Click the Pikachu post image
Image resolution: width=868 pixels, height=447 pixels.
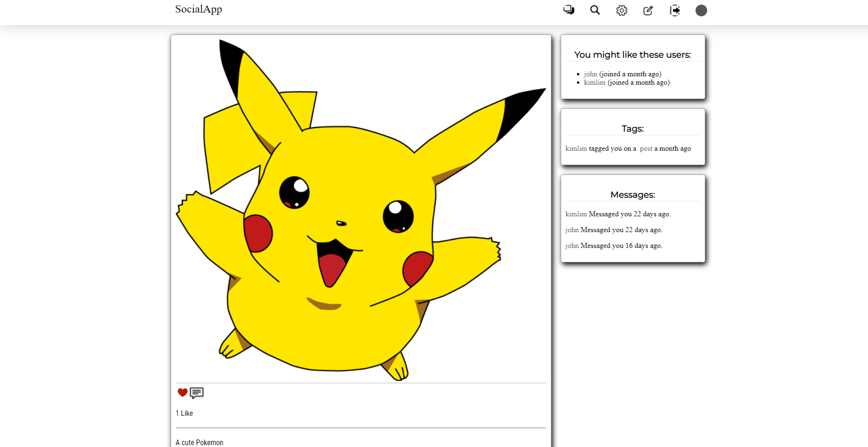(361, 209)
